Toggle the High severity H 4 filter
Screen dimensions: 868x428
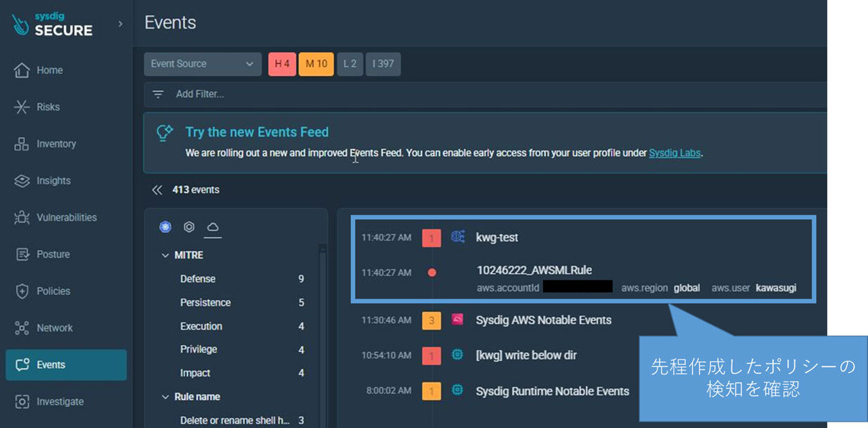(282, 64)
